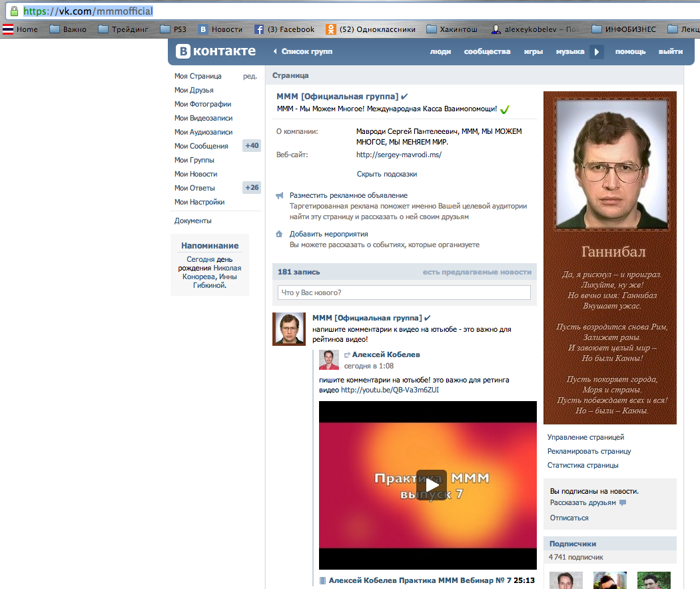Click the secure lock icon in address bar
The width and height of the screenshot is (700, 589).
click(14, 11)
